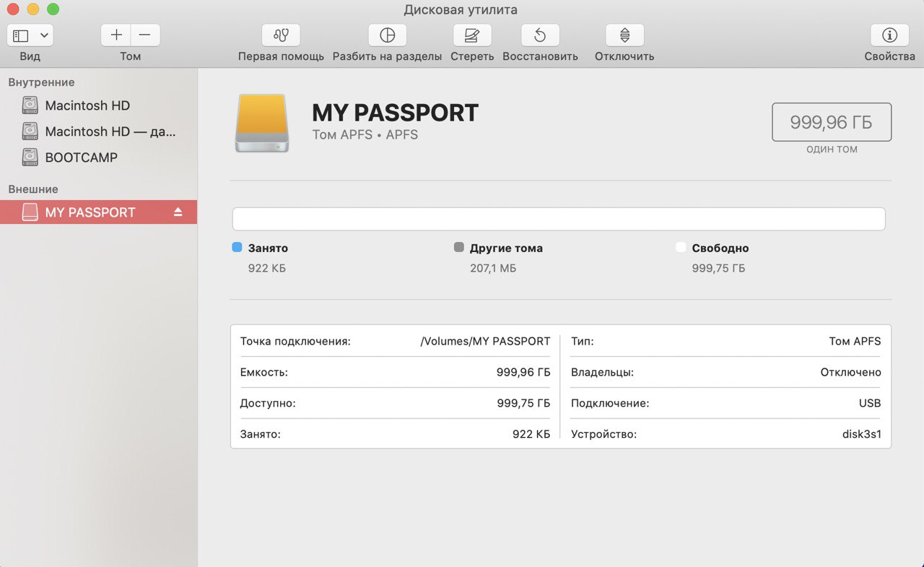Click the blue Занято color swatch

(x=237, y=247)
